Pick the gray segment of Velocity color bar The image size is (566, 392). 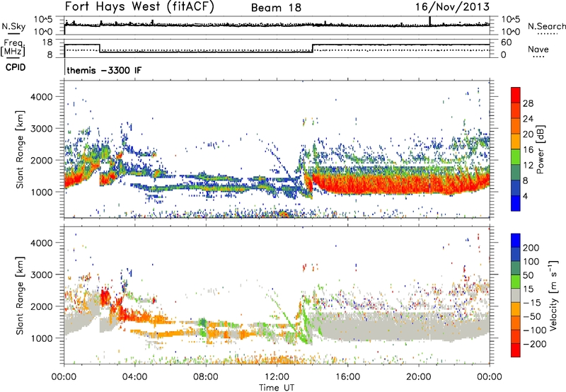click(516, 296)
